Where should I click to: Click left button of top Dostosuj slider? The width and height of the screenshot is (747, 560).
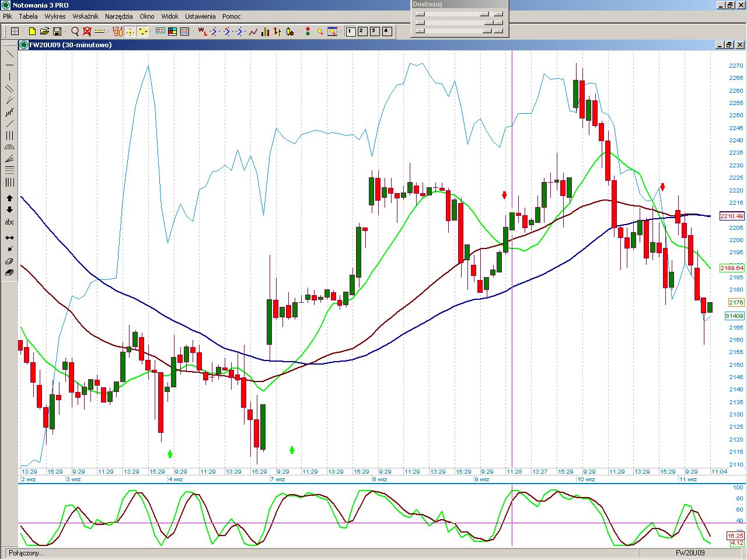pyautogui.click(x=420, y=13)
